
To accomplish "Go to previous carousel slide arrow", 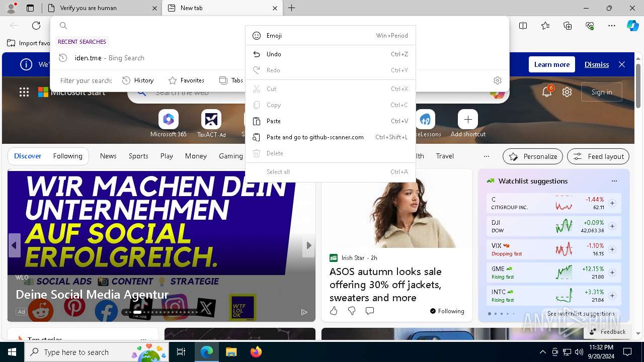I will click(x=14, y=245).
